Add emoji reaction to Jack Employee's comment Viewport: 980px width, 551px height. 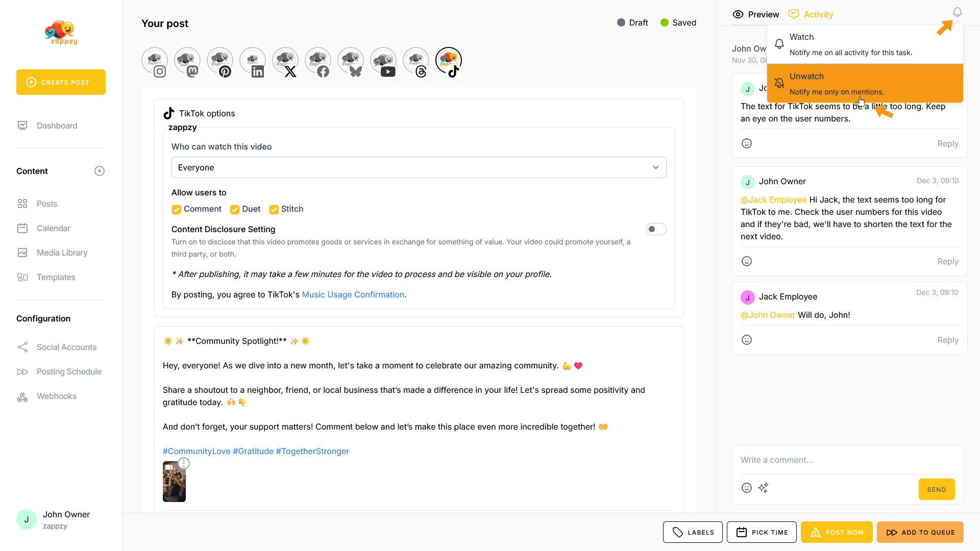pos(746,340)
